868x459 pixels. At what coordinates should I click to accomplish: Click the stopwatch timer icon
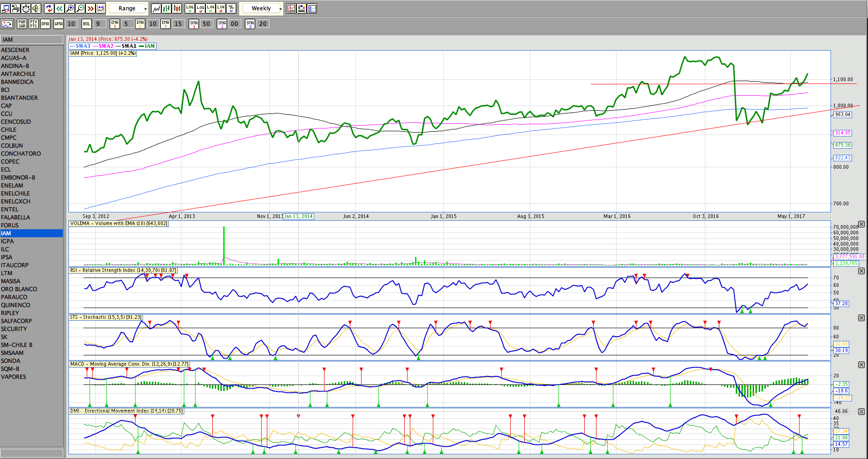point(26,8)
